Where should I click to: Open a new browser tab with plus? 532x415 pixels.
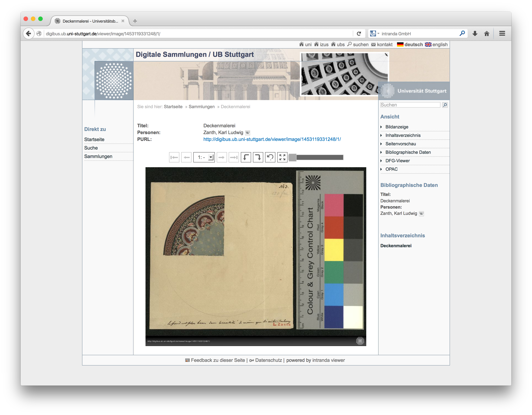click(x=135, y=21)
